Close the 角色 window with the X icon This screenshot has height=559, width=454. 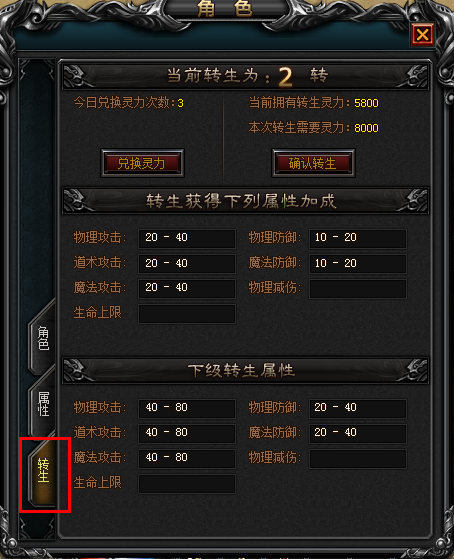(423, 35)
